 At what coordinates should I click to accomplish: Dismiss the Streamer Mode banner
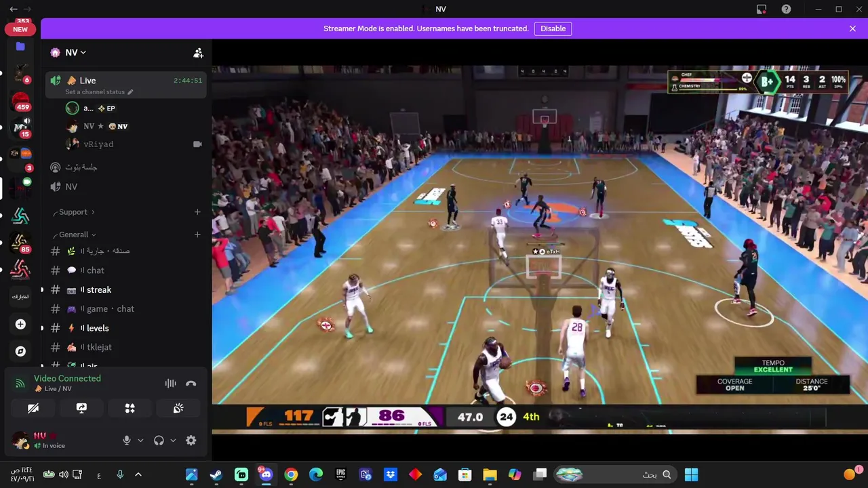tap(852, 28)
